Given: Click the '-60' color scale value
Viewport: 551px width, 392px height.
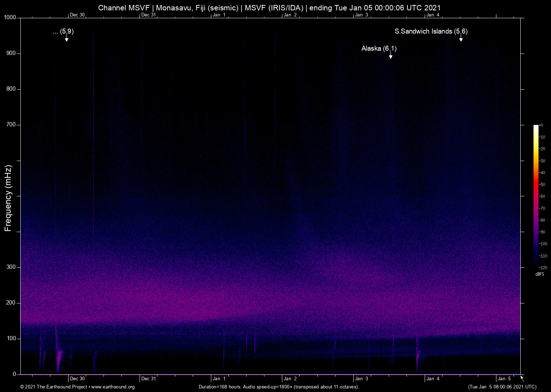Looking at the screenshot, I should click(x=542, y=196).
